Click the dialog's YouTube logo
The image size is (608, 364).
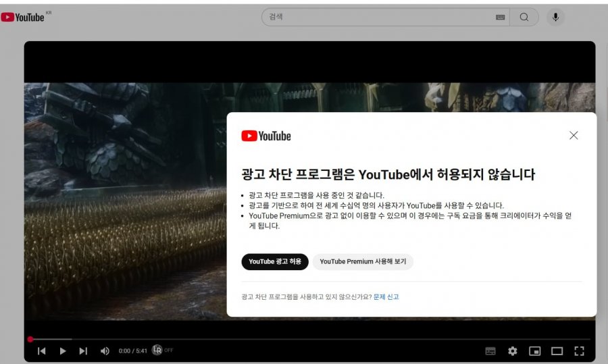coord(266,136)
